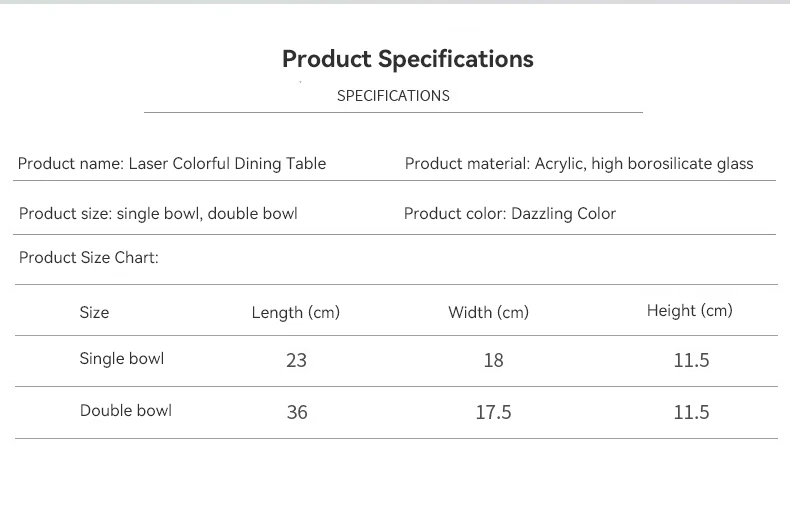Select the Single bowl row label
This screenshot has height=505, width=790.
tap(122, 358)
